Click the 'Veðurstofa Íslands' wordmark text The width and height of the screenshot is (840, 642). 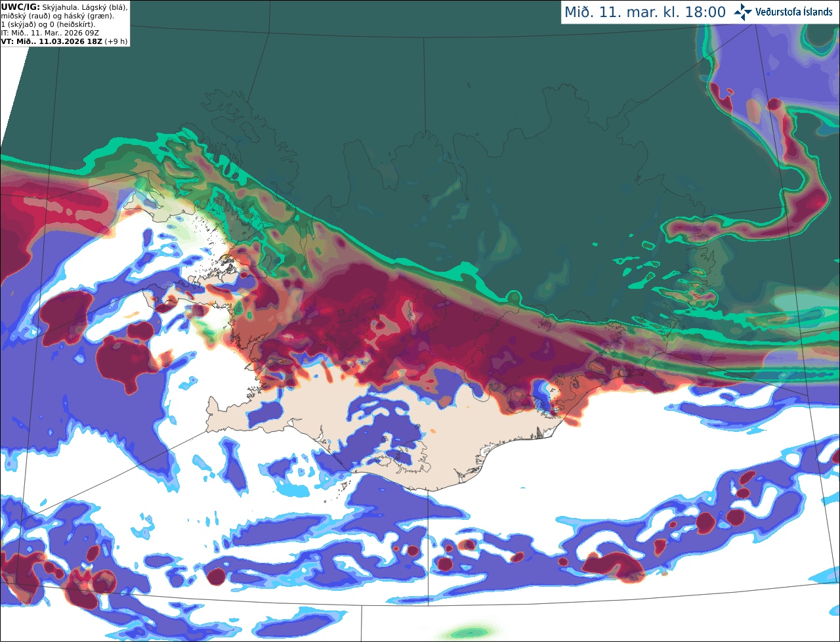(794, 12)
